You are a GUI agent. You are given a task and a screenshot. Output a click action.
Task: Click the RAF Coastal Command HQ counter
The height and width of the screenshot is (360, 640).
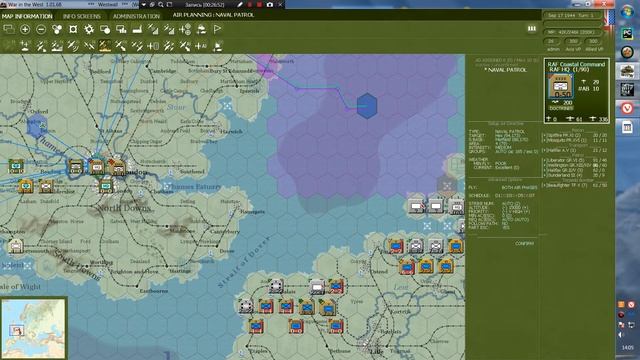pyautogui.click(x=560, y=86)
